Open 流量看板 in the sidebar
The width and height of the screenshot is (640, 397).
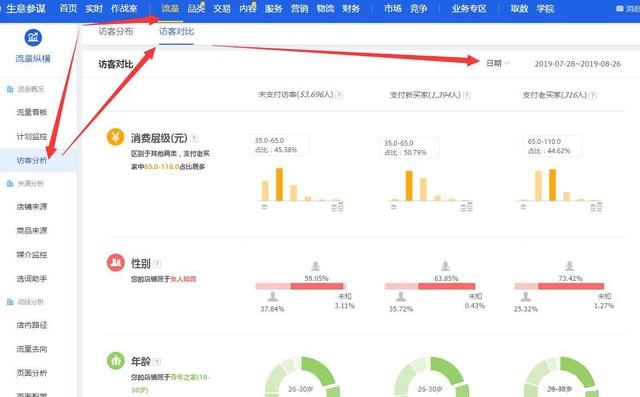click(32, 112)
